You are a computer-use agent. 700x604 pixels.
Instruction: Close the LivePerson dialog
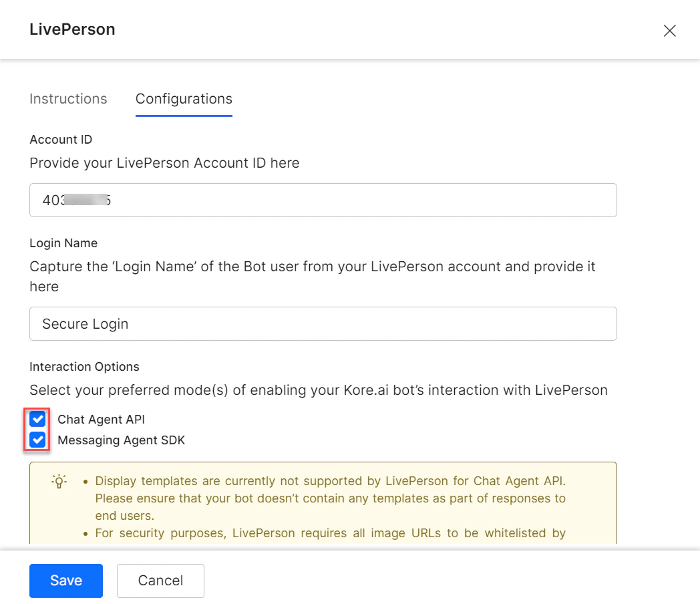coord(669,30)
